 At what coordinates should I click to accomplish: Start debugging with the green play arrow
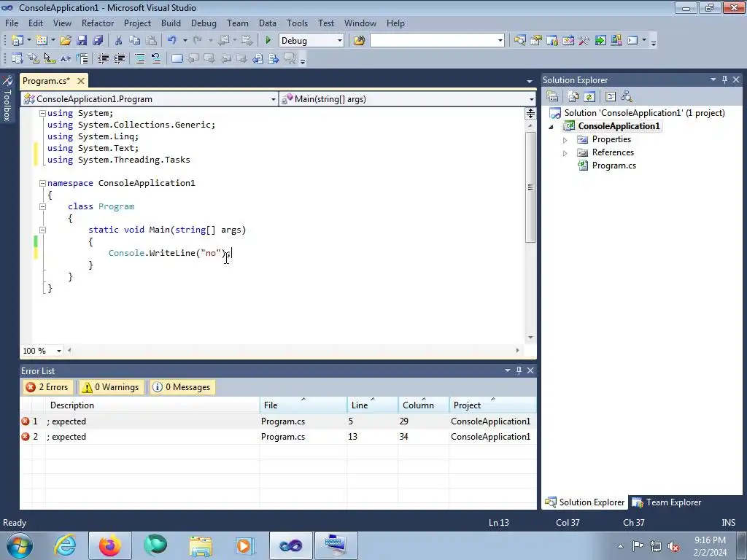coord(268,41)
